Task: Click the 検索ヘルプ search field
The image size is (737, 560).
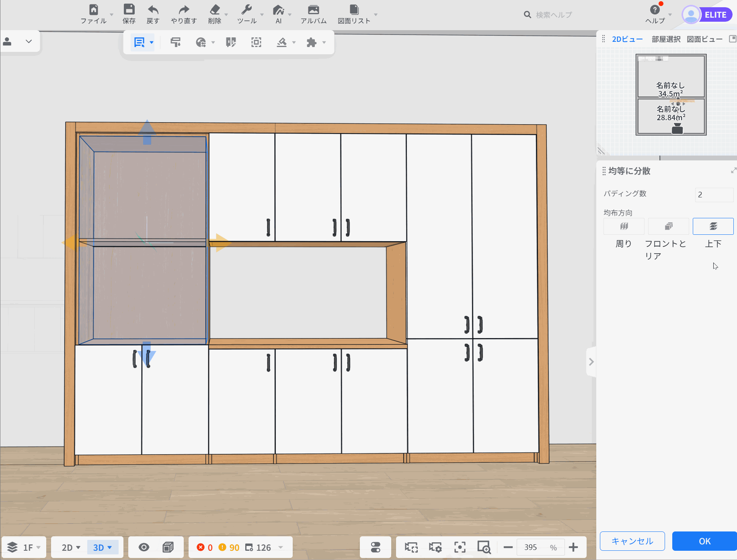Action: click(x=554, y=15)
